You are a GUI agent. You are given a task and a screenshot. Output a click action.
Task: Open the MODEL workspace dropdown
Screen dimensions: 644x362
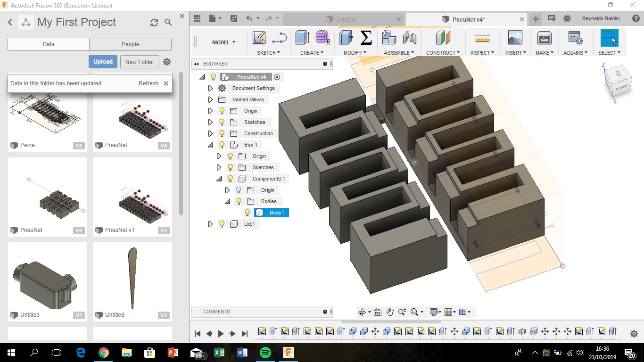(223, 42)
